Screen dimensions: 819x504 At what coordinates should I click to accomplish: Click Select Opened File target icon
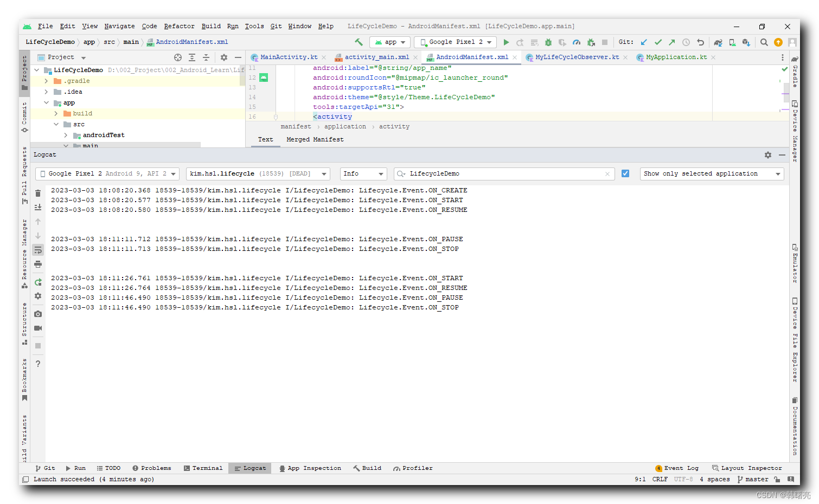click(178, 57)
